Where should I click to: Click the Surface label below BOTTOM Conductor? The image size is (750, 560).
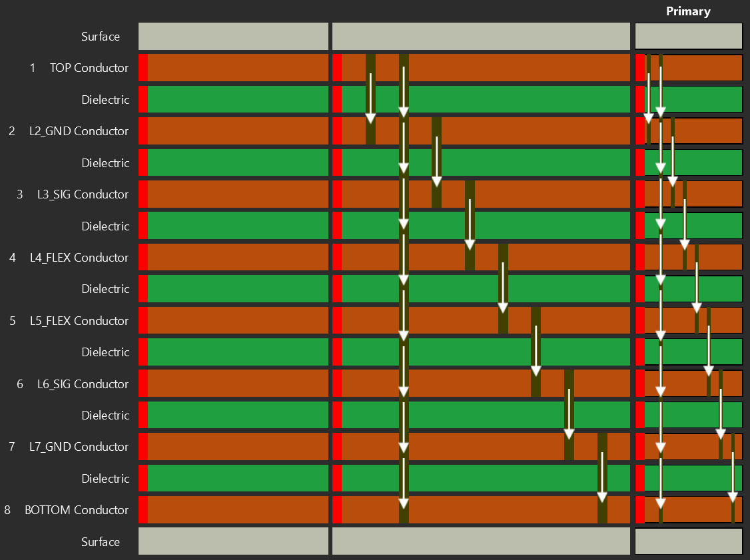tap(101, 542)
